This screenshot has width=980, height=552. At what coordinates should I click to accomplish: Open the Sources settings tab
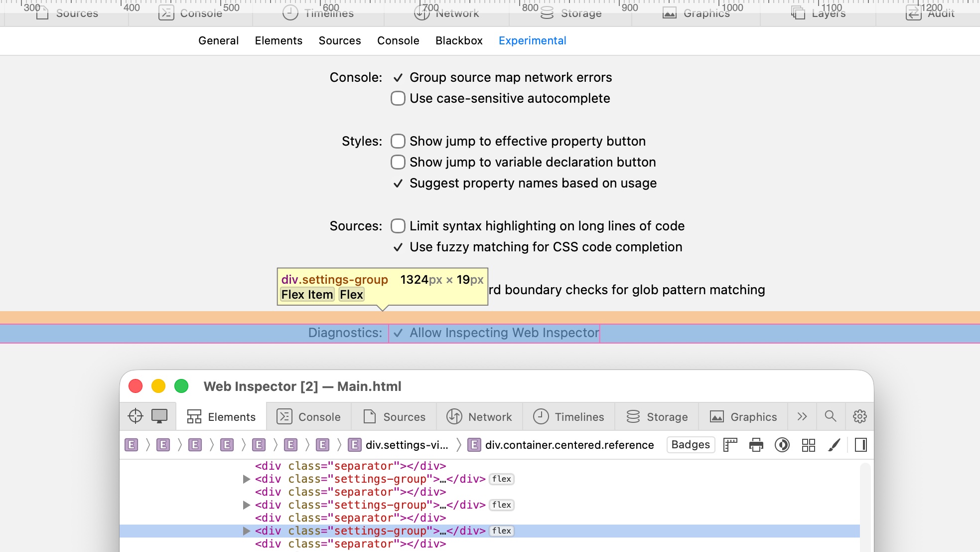tap(340, 40)
